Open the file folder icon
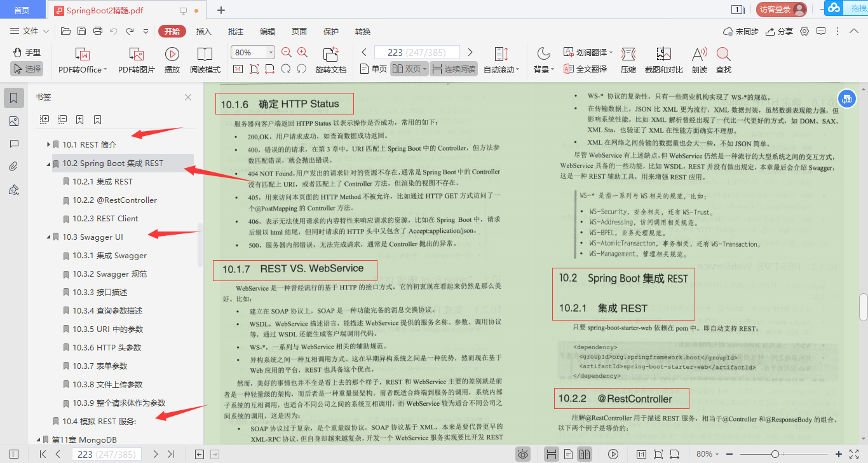The image size is (868, 463). [65, 31]
